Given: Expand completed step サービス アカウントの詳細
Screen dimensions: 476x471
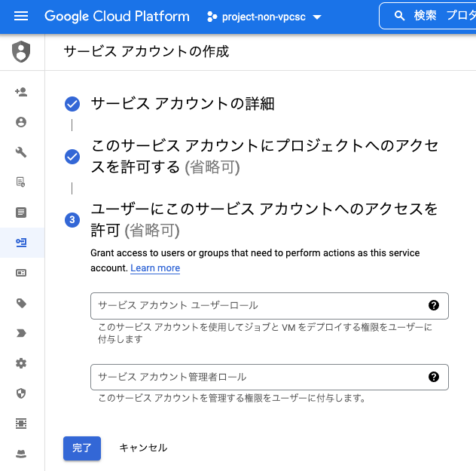Looking at the screenshot, I should 183,104.
